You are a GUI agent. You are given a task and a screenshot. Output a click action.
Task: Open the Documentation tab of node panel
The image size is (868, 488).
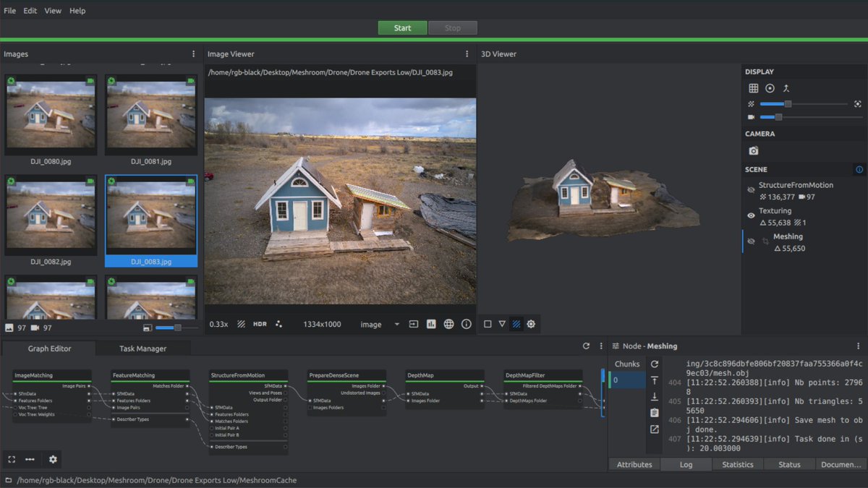[x=841, y=464]
